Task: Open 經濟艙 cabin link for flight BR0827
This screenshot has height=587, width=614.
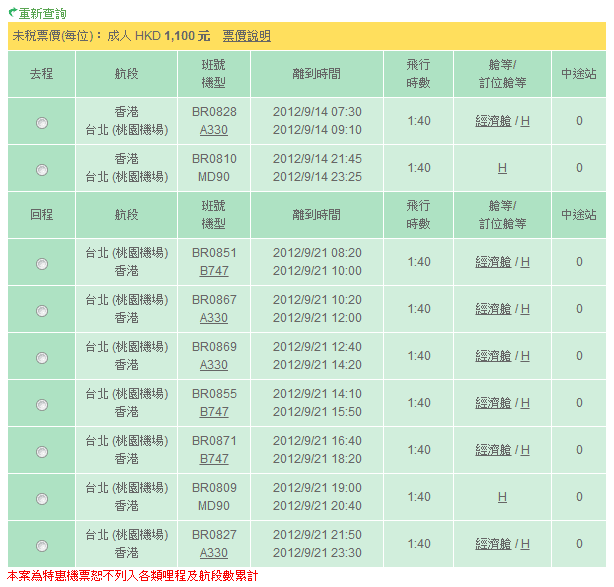Action: click(493, 544)
